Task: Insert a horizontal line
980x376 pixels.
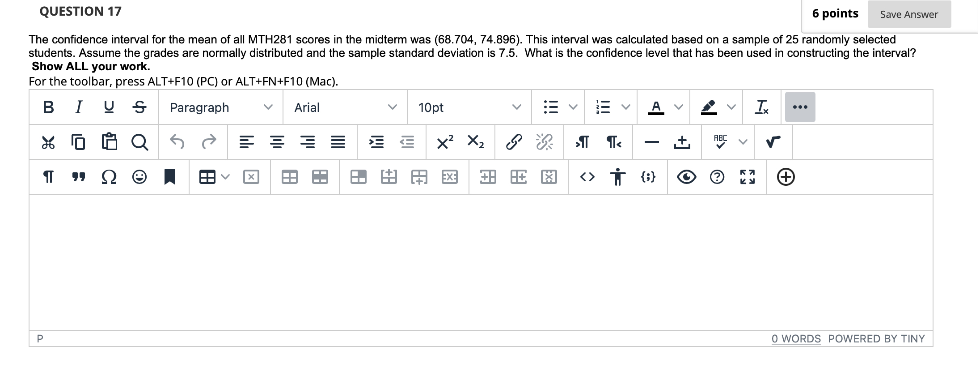Action: [x=652, y=142]
